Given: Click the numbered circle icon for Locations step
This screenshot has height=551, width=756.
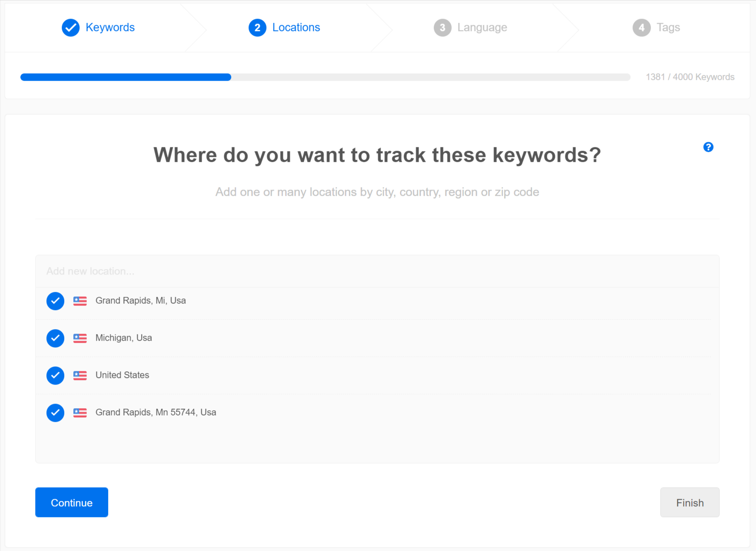Looking at the screenshot, I should [x=257, y=27].
